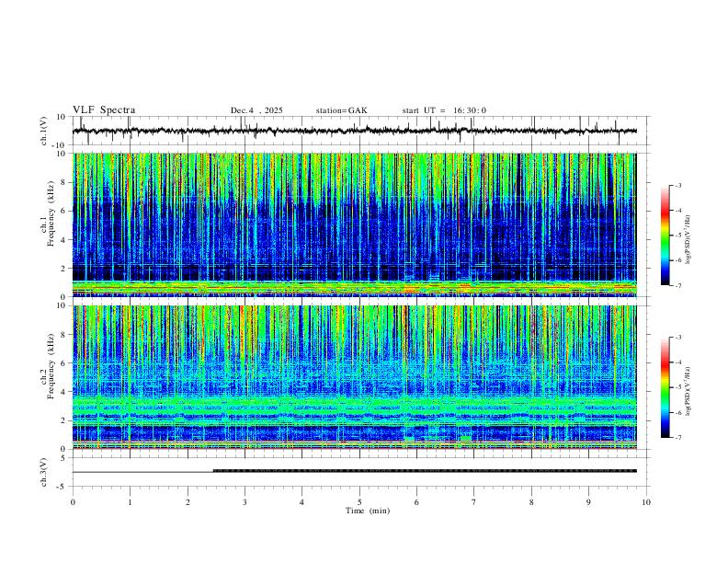This screenshot has height=563, width=728.
Task: Click the lower colorbar log(PSD) label
Action: point(688,391)
